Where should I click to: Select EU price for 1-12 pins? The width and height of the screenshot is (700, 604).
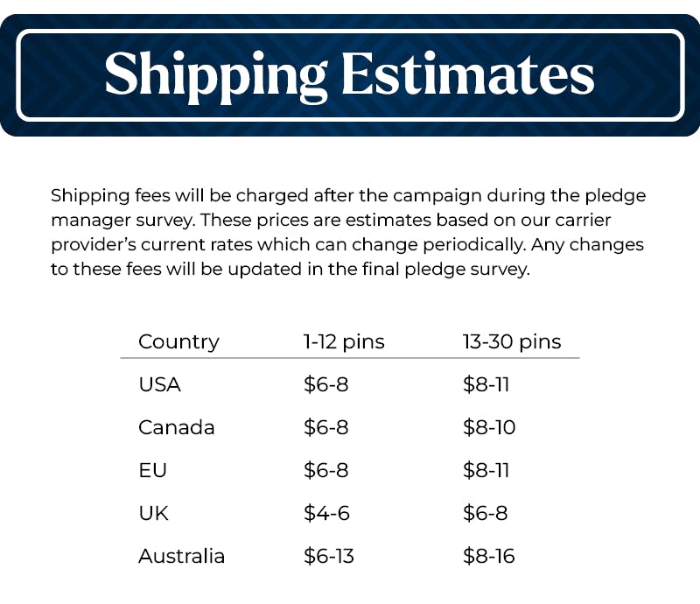tap(325, 470)
